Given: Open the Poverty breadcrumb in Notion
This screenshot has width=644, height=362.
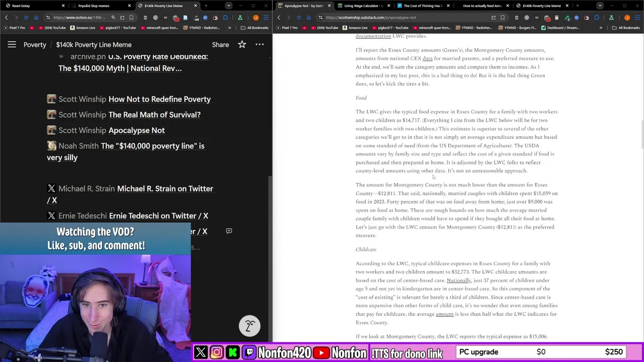Looking at the screenshot, I should pyautogui.click(x=35, y=45).
